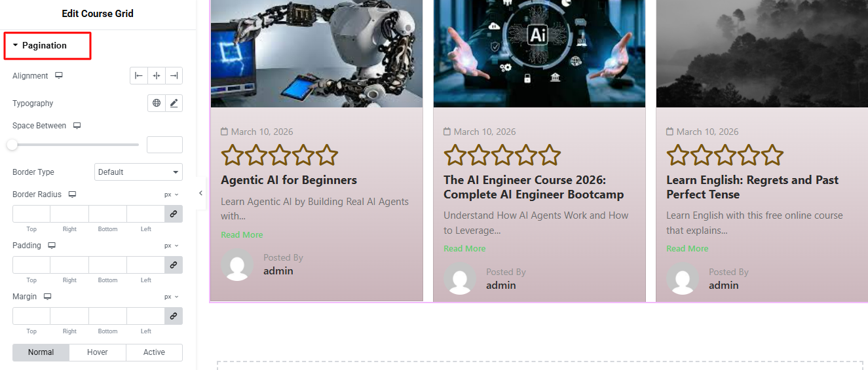
Task: Click the Space Between slider handle
Action: (x=12, y=145)
